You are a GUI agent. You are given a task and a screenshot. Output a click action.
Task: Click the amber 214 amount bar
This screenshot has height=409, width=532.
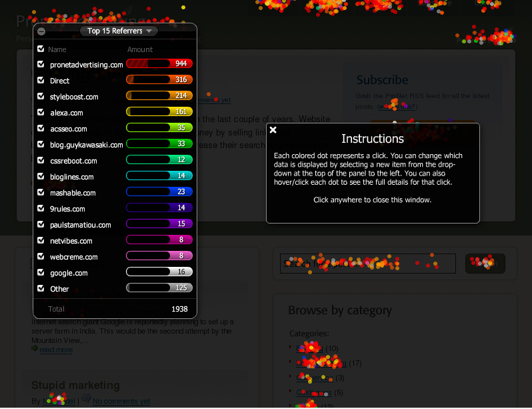point(159,95)
